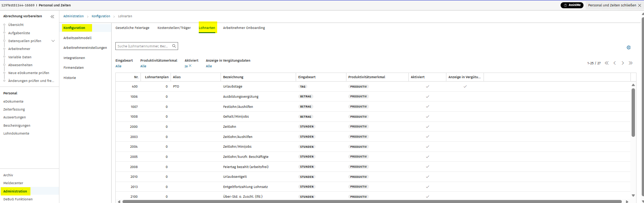Click the search magnifier icon
The image size is (644, 203).
coord(174,46)
